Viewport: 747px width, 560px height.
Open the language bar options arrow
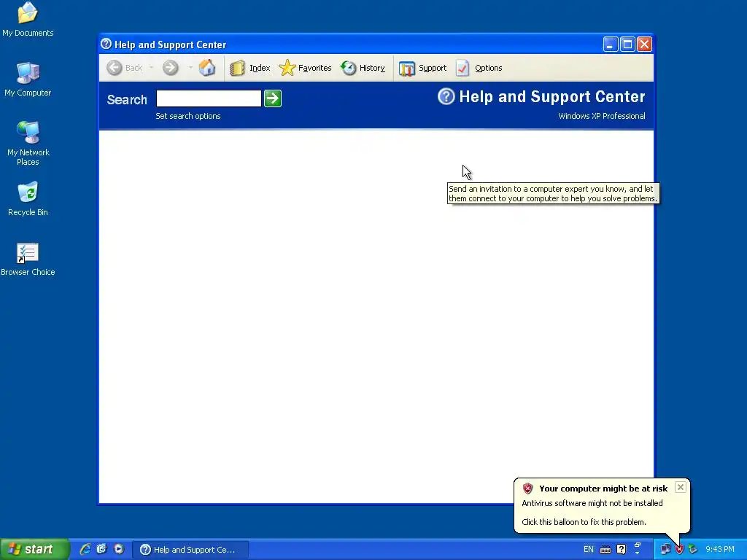pos(638,553)
